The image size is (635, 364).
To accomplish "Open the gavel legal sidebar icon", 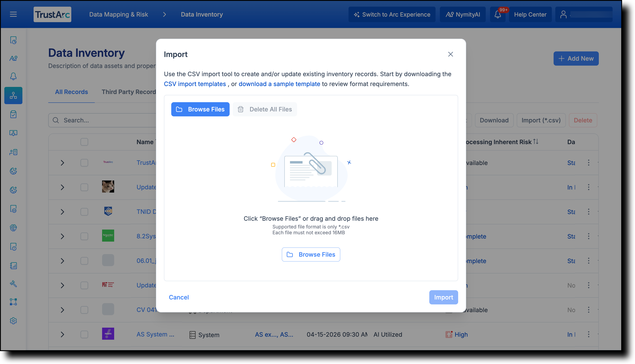I will (x=13, y=284).
